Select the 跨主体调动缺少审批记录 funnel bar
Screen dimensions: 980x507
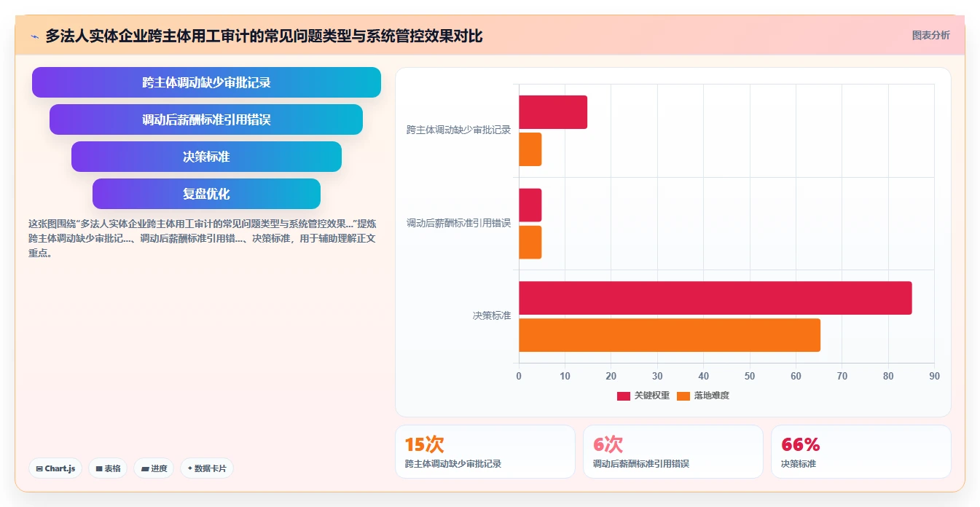(x=206, y=82)
